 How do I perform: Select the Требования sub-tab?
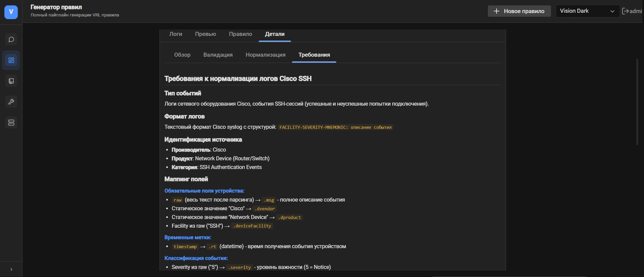314,55
